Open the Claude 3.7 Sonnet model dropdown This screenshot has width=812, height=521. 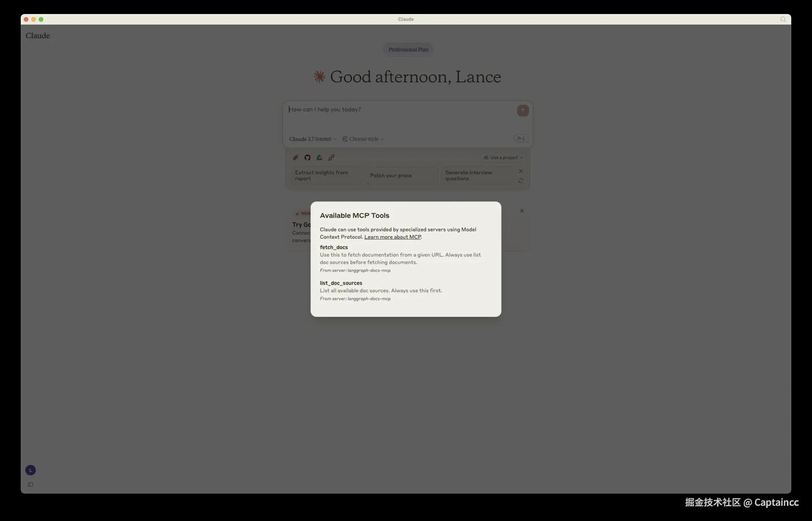click(x=313, y=139)
